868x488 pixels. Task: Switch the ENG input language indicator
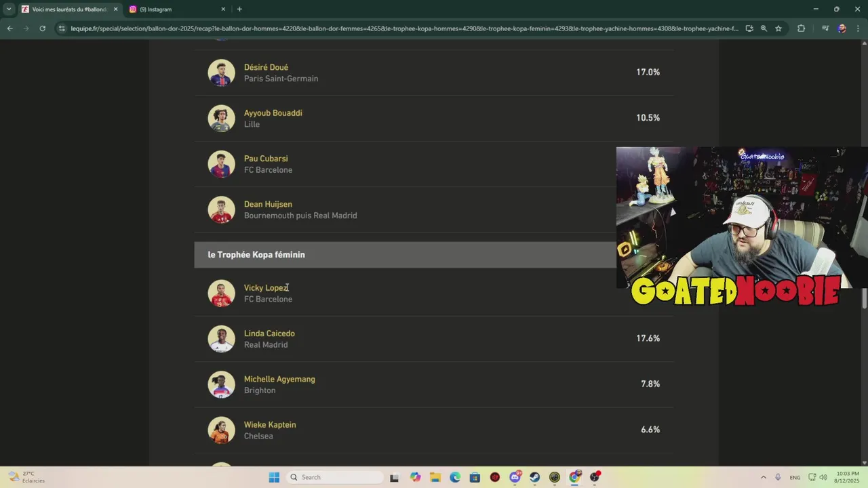pos(795,477)
